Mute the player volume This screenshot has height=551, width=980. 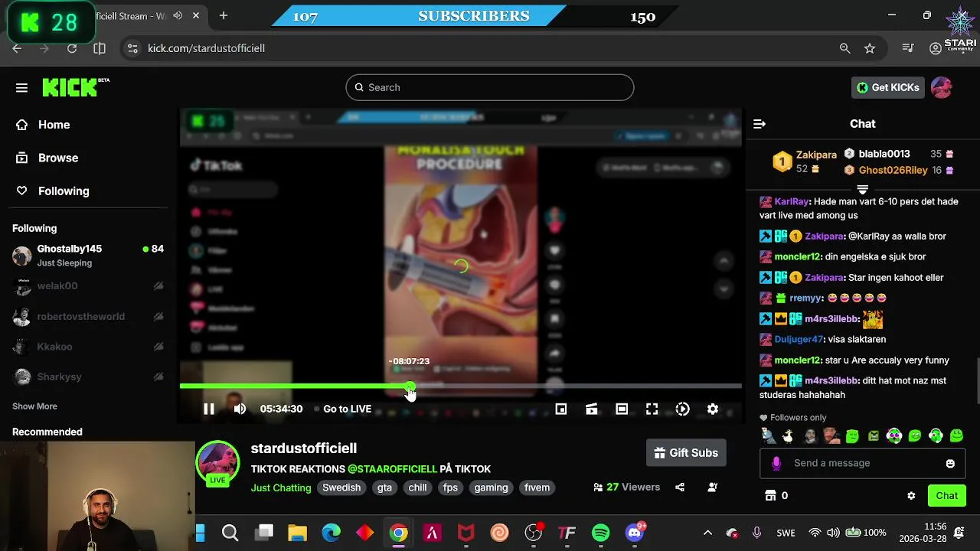point(240,409)
